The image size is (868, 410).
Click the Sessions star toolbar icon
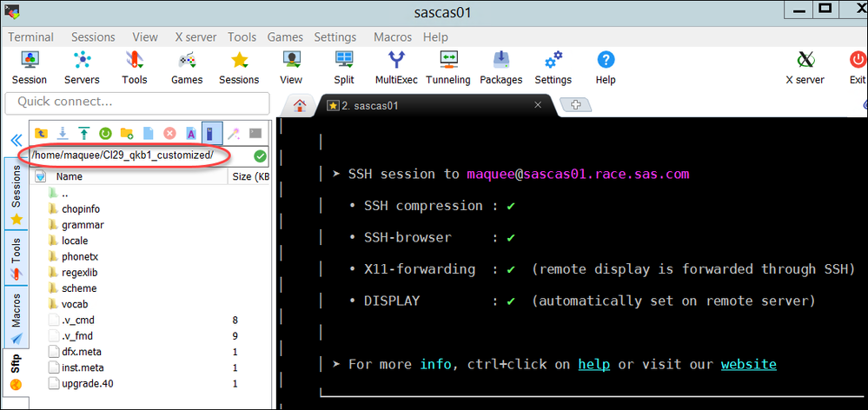239,68
